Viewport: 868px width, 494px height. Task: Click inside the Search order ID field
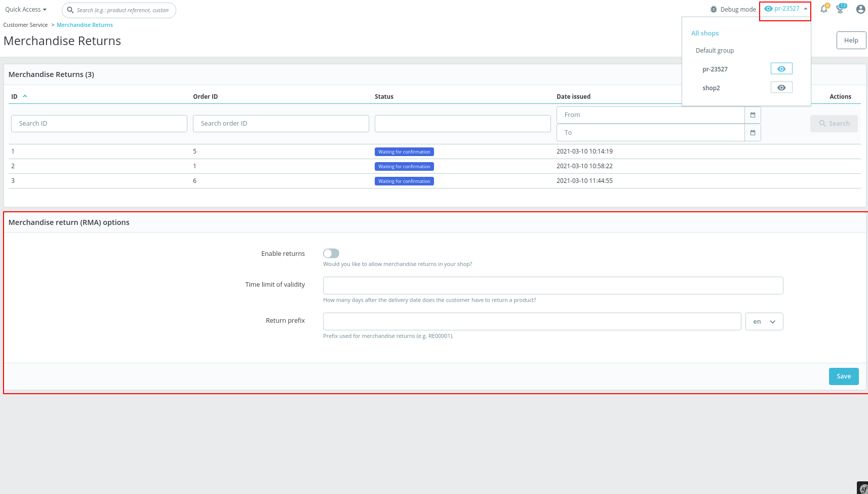[281, 123]
